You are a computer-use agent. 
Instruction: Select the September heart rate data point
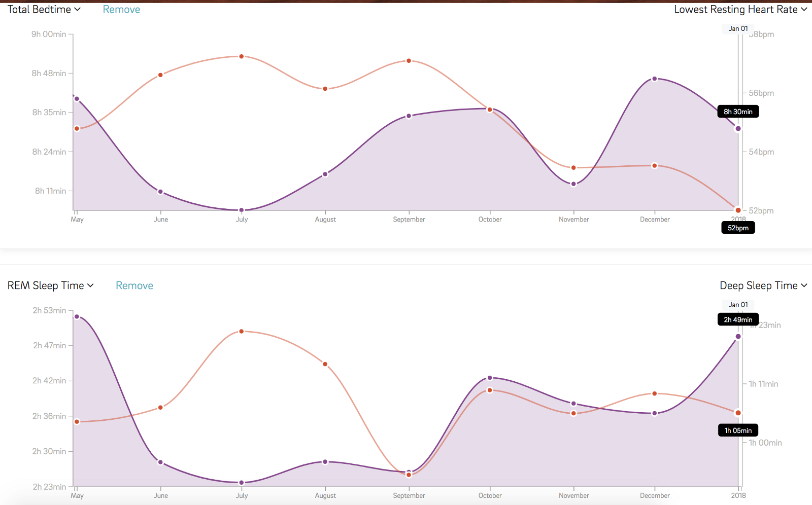409,61
